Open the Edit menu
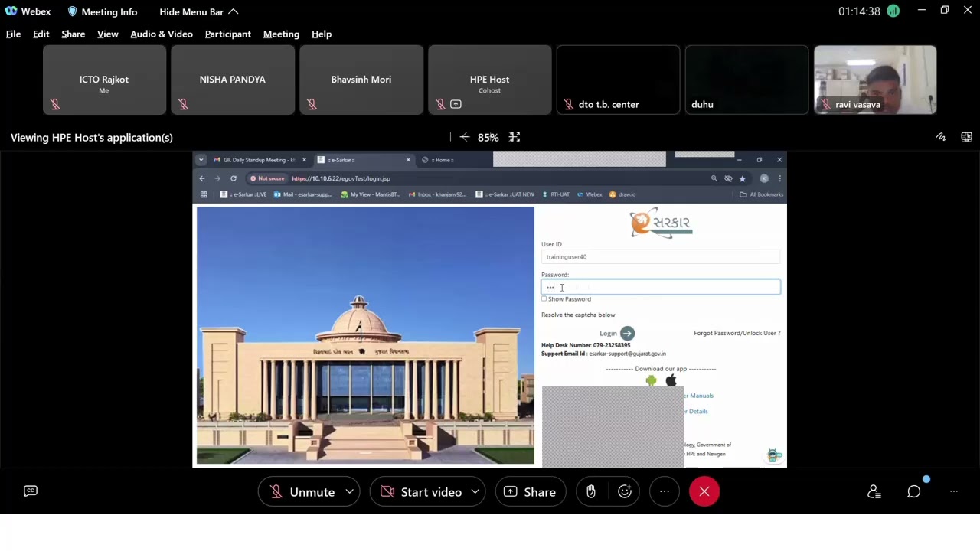Image resolution: width=980 pixels, height=551 pixels. click(x=41, y=34)
